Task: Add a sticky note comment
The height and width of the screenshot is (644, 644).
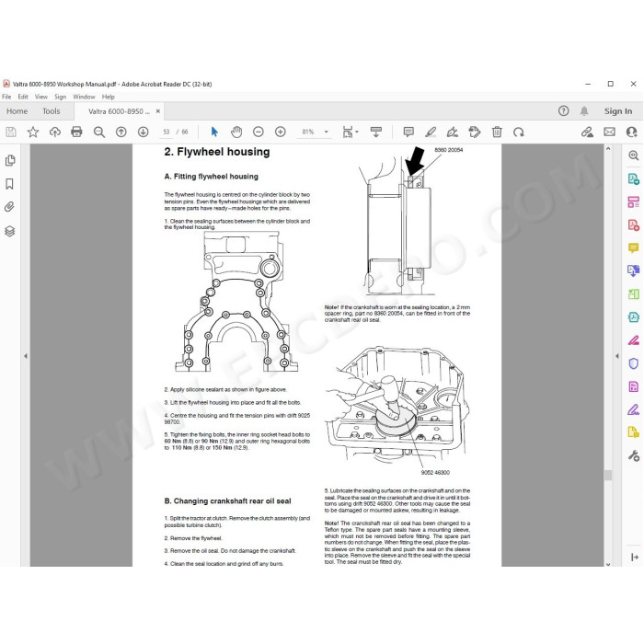Action: (x=408, y=132)
